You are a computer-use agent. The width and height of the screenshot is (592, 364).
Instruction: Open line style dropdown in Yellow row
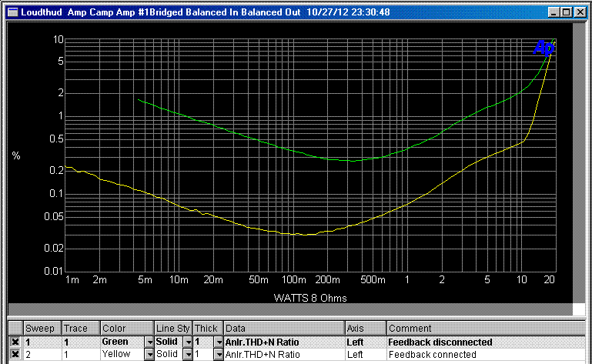pyautogui.click(x=188, y=354)
